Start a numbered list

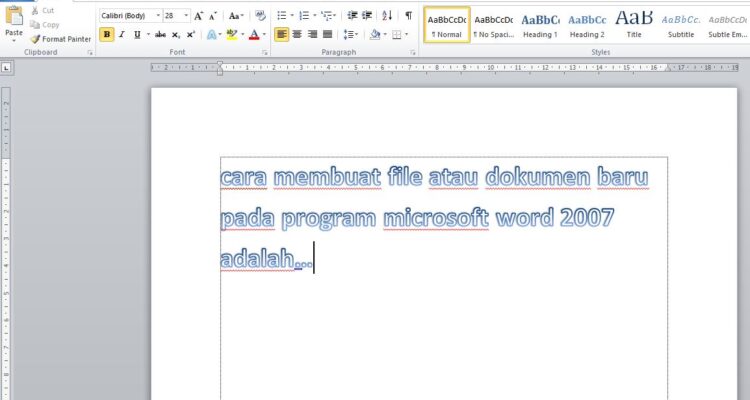coord(304,16)
